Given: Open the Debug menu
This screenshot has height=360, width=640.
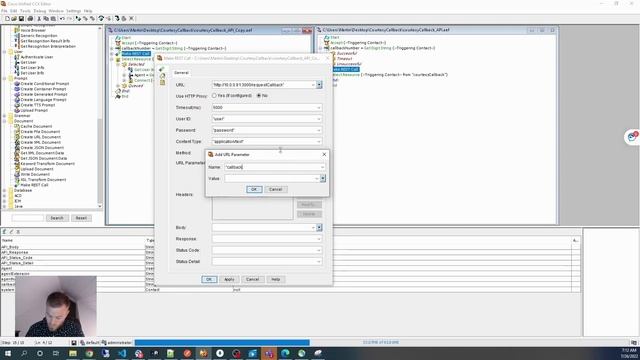Looking at the screenshot, I should pos(40,11).
